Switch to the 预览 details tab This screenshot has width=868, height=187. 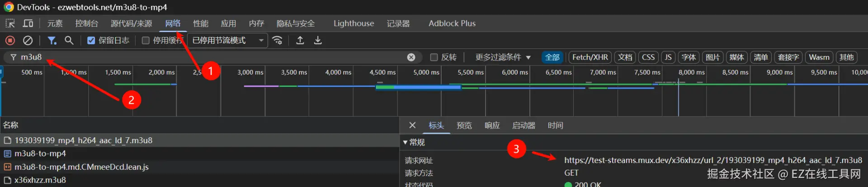click(x=464, y=125)
